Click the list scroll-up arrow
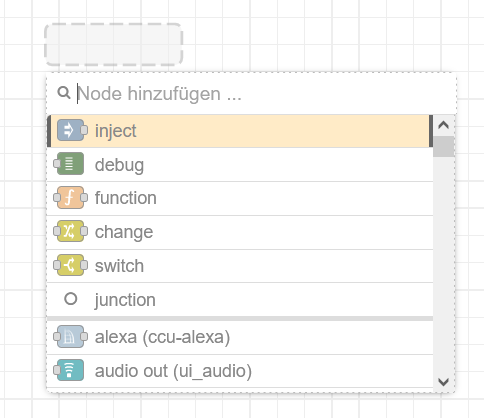 coord(443,125)
